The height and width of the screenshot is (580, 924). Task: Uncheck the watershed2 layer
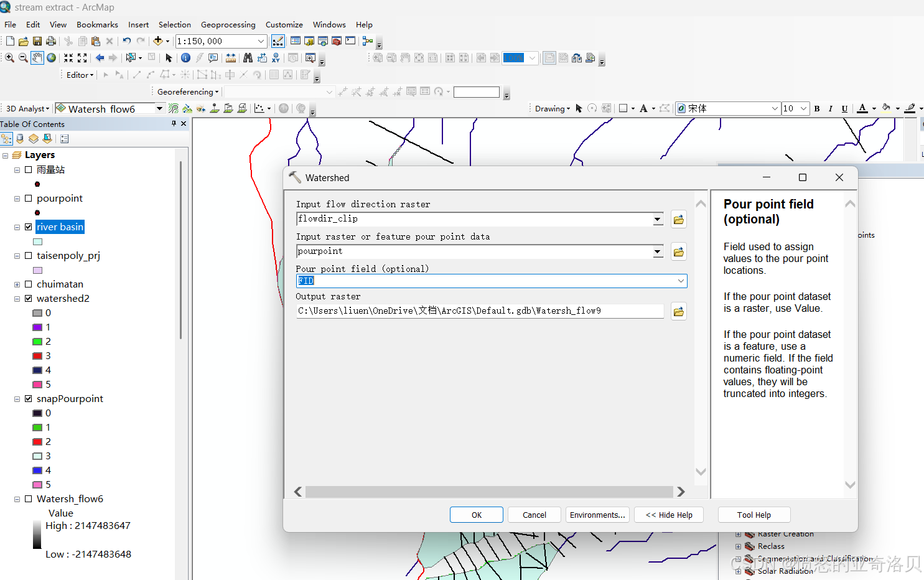pos(28,298)
